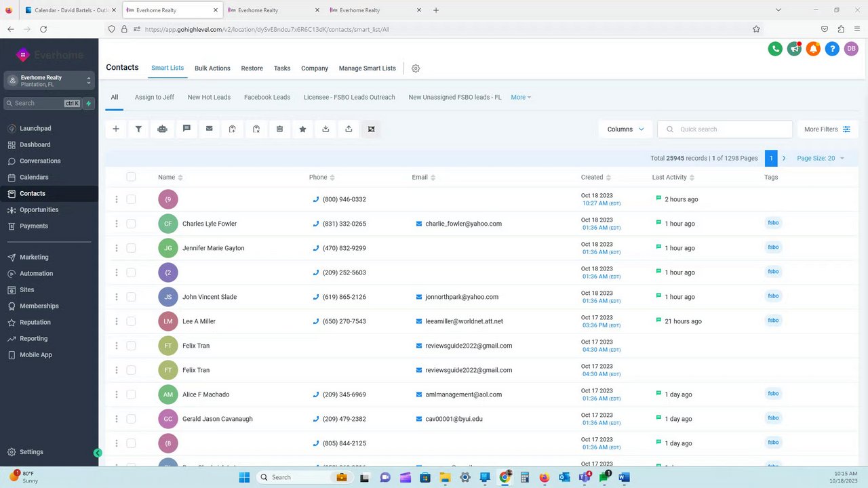This screenshot has width=868, height=488.
Task: Go to Opportunities in the sidebar
Action: pos(39,210)
